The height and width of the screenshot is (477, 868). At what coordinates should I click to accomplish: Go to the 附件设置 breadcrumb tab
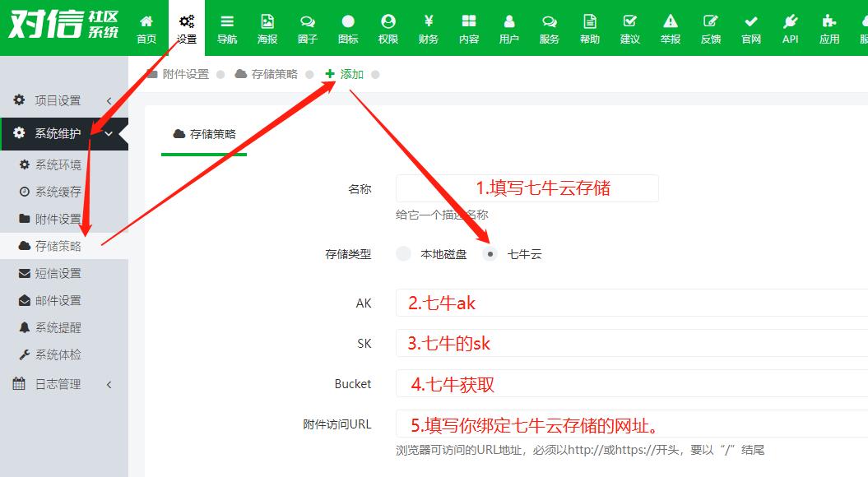click(x=179, y=74)
